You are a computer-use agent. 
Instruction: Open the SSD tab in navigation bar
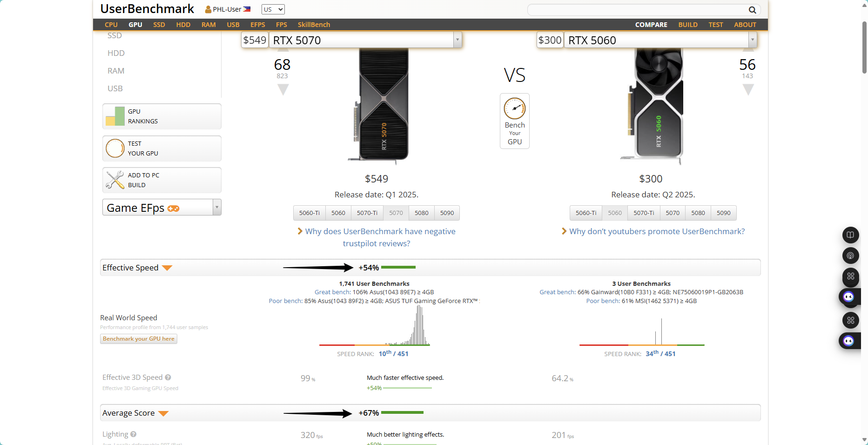pos(159,25)
